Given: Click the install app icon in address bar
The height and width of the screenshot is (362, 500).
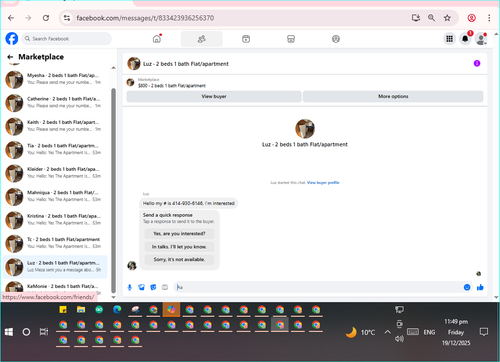Looking at the screenshot, I should pyautogui.click(x=416, y=18).
